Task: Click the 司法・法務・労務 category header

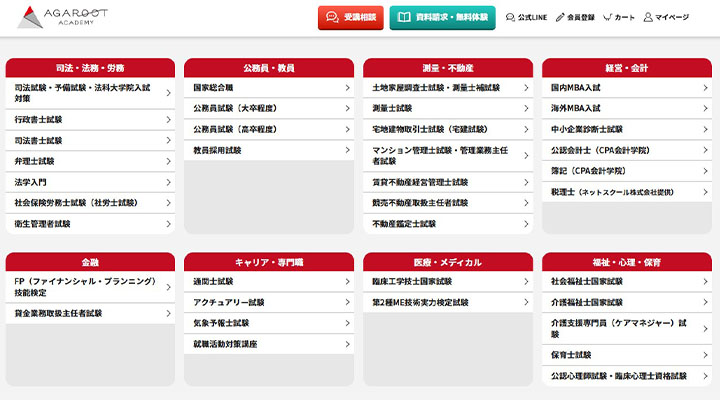Action: tap(90, 68)
